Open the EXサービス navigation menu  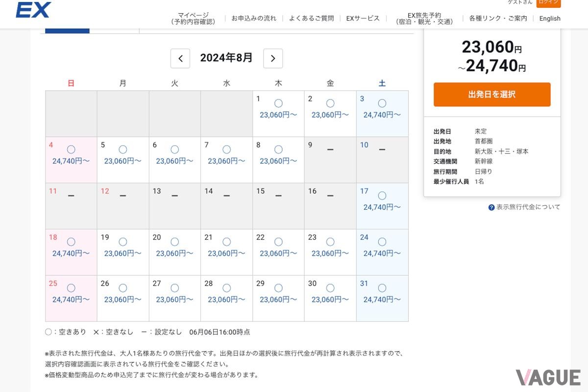click(x=363, y=18)
